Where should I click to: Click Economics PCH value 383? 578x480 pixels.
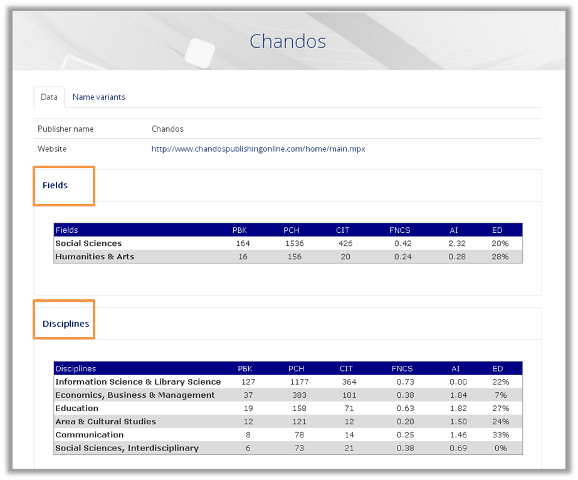pyautogui.click(x=299, y=395)
